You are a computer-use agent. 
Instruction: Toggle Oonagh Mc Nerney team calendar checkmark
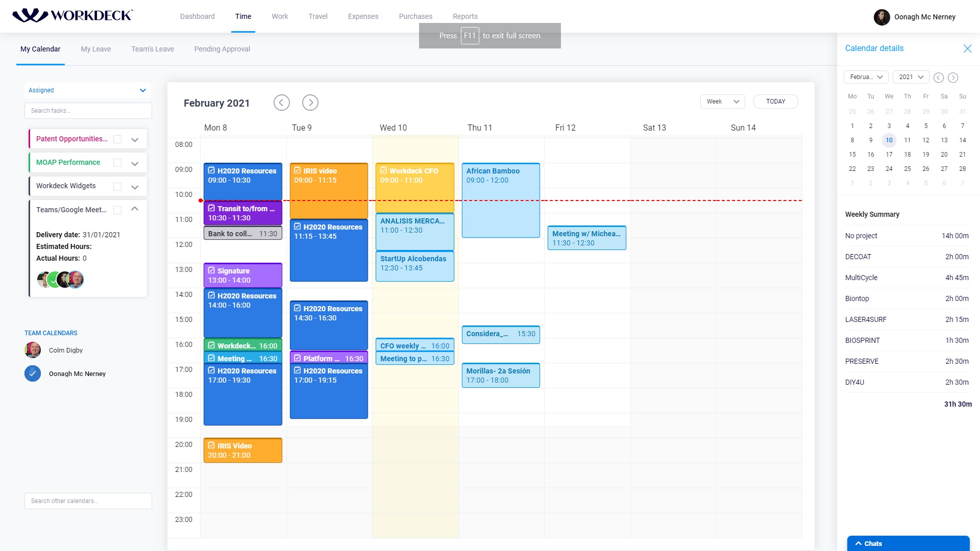(x=33, y=373)
